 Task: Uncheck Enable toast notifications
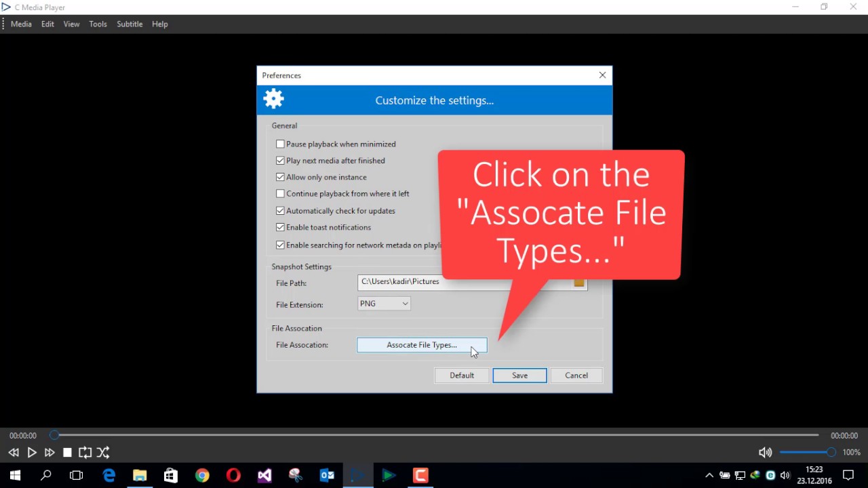280,227
